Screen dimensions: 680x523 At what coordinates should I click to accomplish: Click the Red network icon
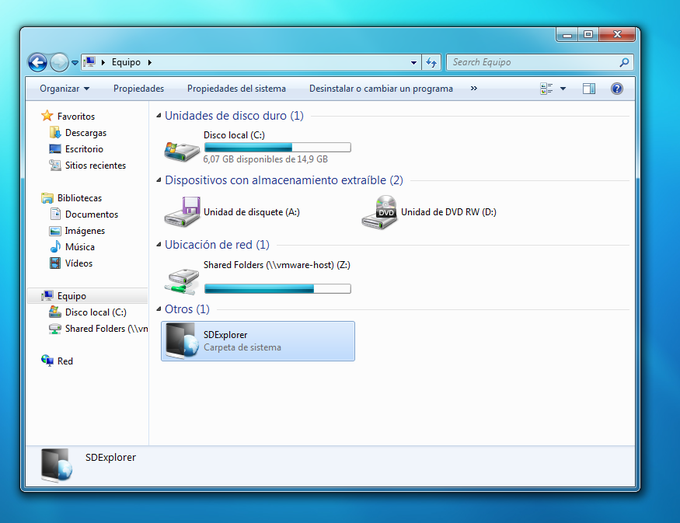pyautogui.click(x=47, y=360)
